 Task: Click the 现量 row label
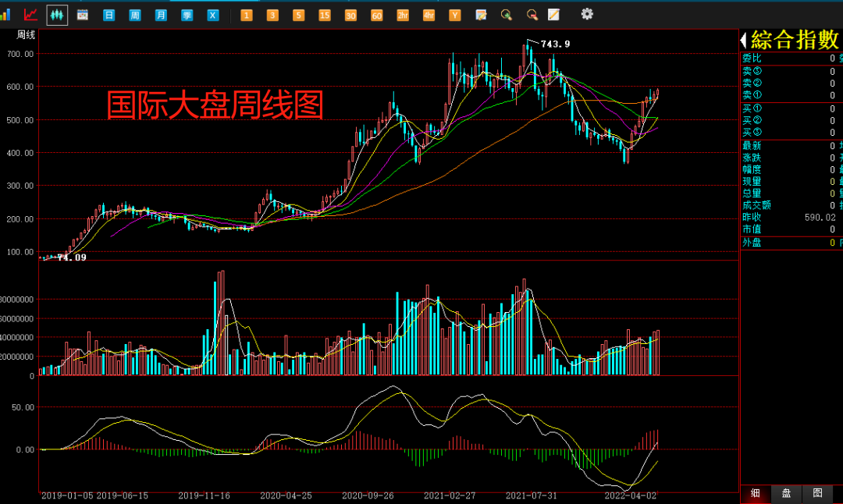pyautogui.click(x=752, y=181)
